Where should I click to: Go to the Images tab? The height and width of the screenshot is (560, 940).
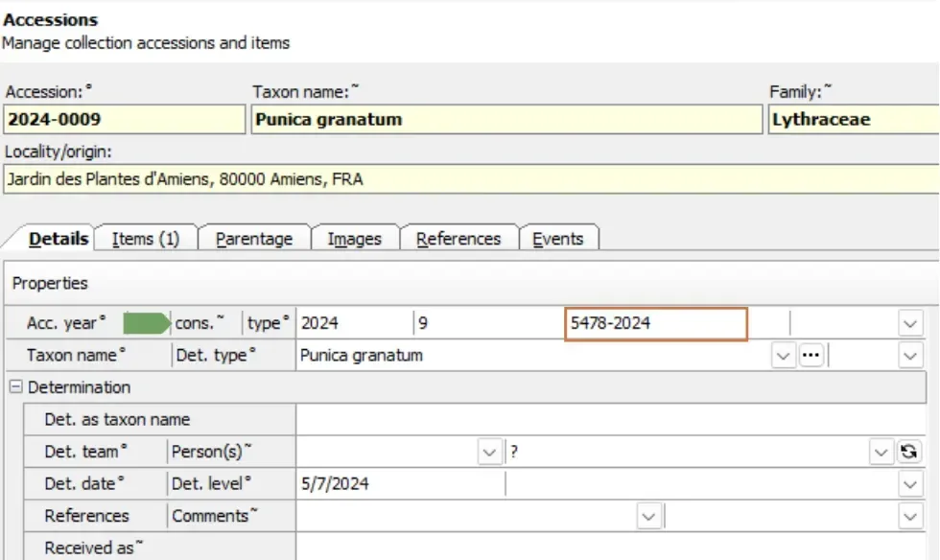point(354,239)
